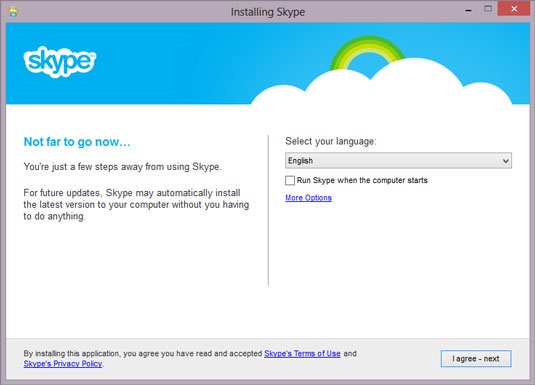The height and width of the screenshot is (385, 535).
Task: Minimize the Installing Skype window
Action: [x=468, y=11]
